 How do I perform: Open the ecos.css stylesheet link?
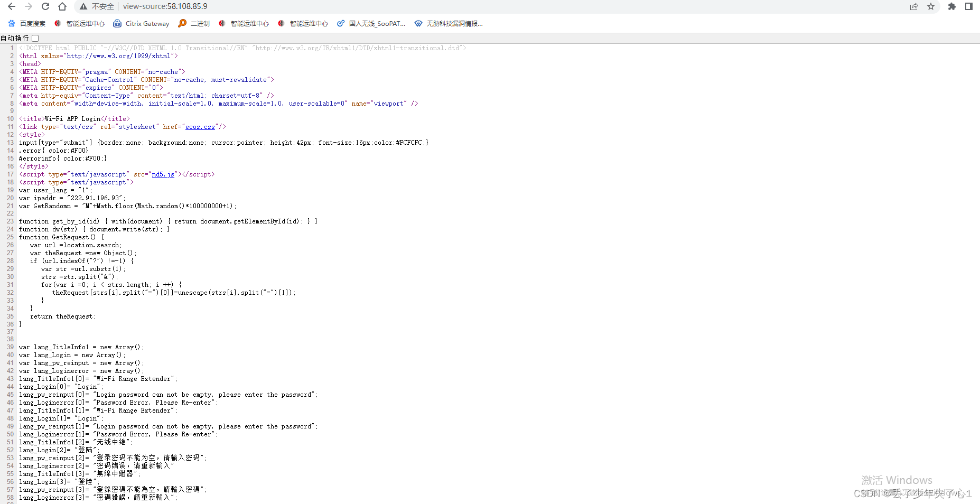tap(200, 127)
